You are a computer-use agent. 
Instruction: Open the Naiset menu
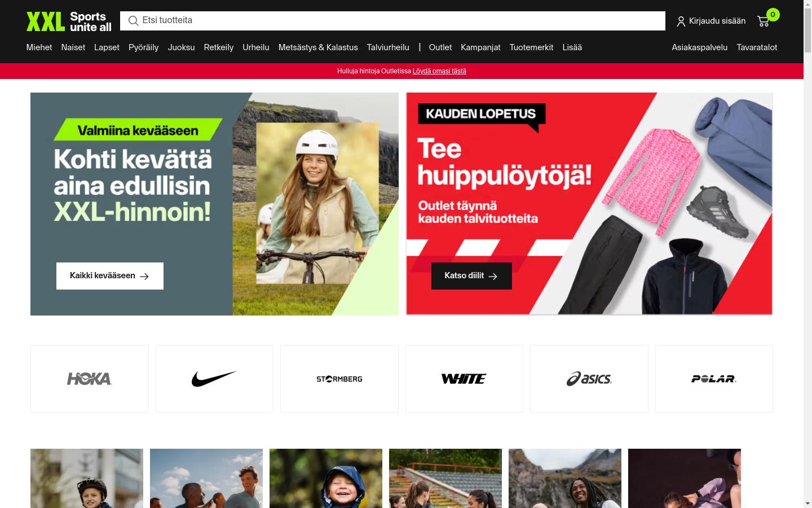coord(73,47)
